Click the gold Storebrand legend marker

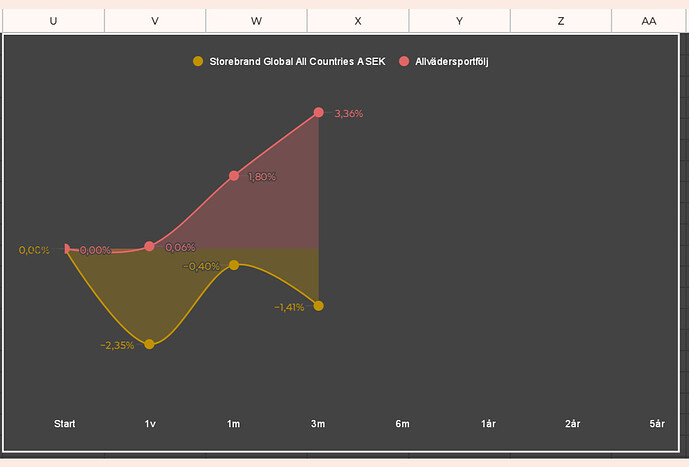tap(198, 61)
